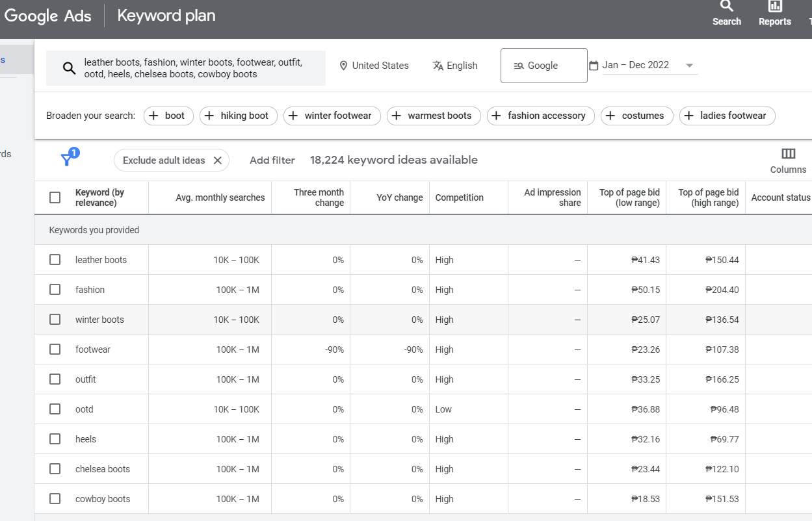Remove the 'Exclude adult ideas' filter chip

tap(218, 160)
